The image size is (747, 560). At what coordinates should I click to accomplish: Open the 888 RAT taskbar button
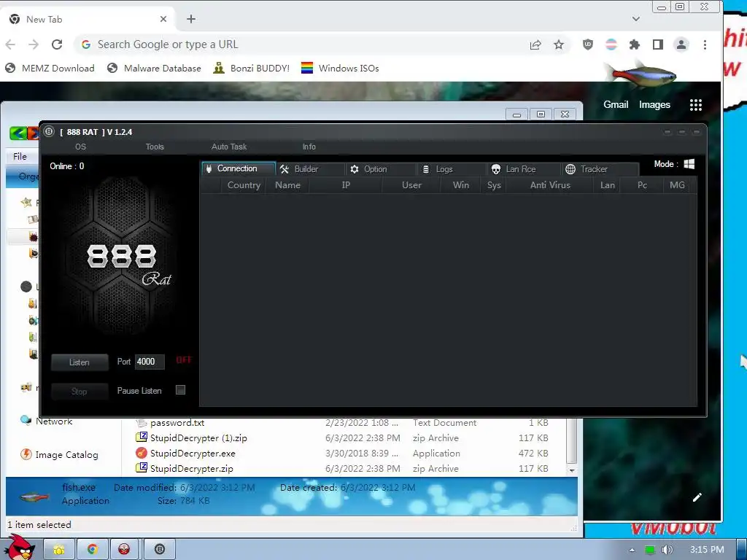[x=160, y=550]
